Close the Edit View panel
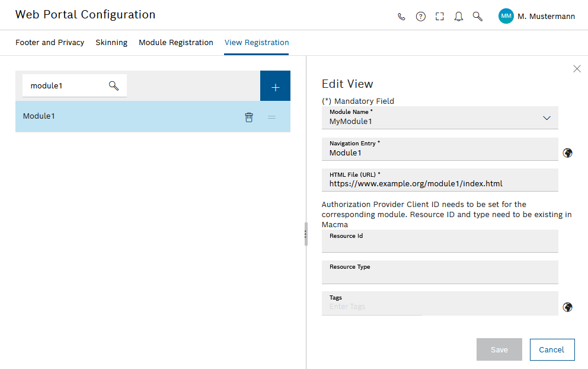588x369 pixels. 577,69
